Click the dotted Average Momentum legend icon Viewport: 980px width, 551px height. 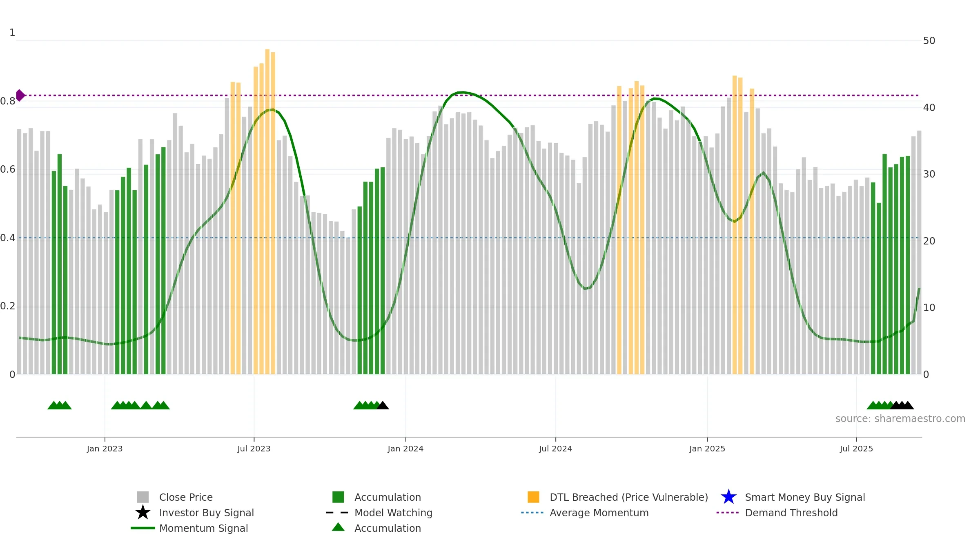532,513
